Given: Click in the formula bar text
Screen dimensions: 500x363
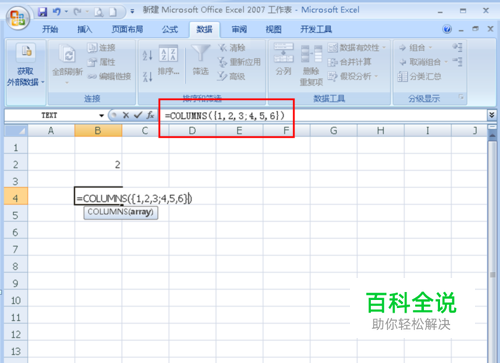Looking at the screenshot, I should [225, 116].
